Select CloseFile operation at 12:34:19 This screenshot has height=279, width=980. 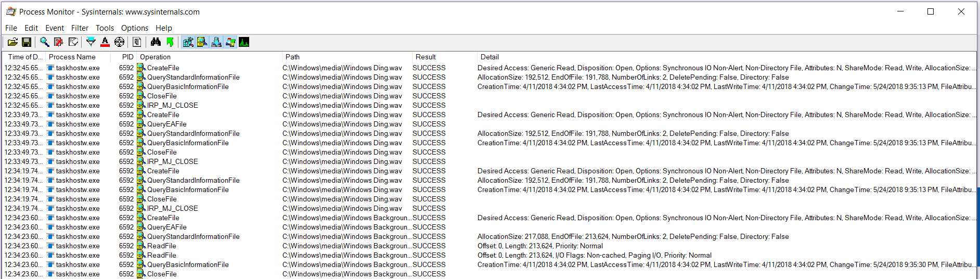[162, 199]
